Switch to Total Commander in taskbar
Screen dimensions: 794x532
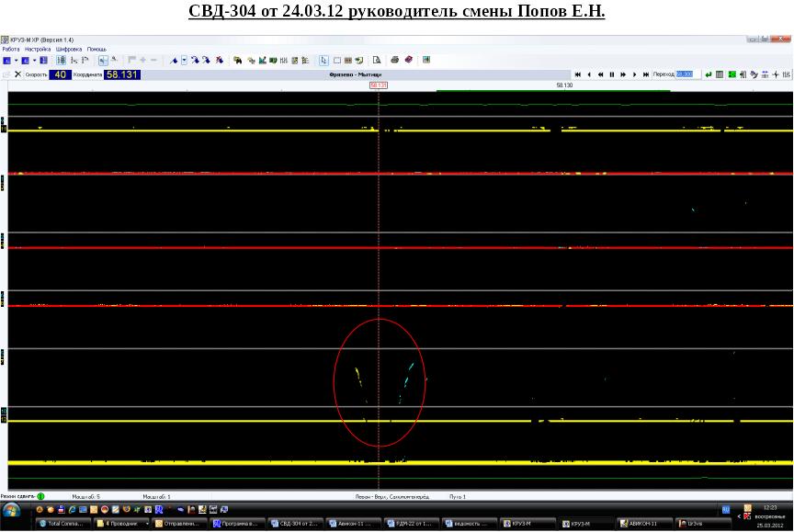62,524
